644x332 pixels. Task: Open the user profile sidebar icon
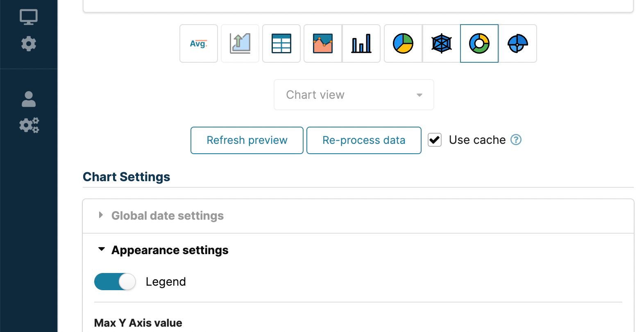click(x=29, y=99)
